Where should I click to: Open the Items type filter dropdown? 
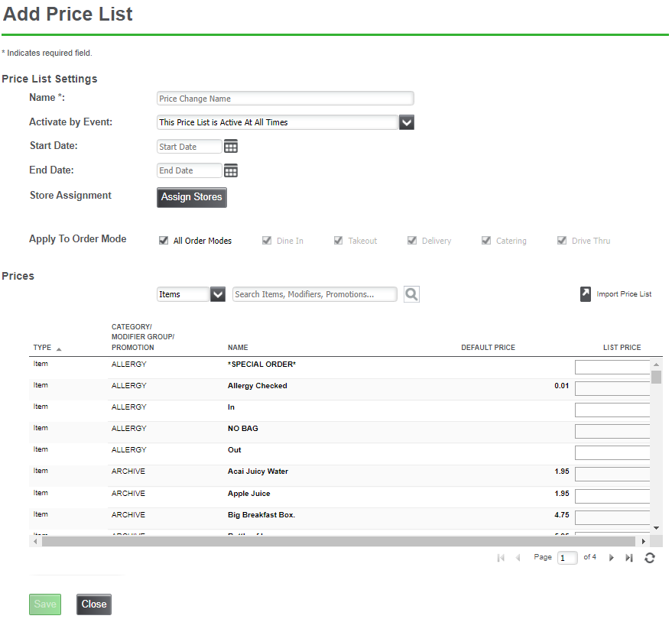point(217,294)
